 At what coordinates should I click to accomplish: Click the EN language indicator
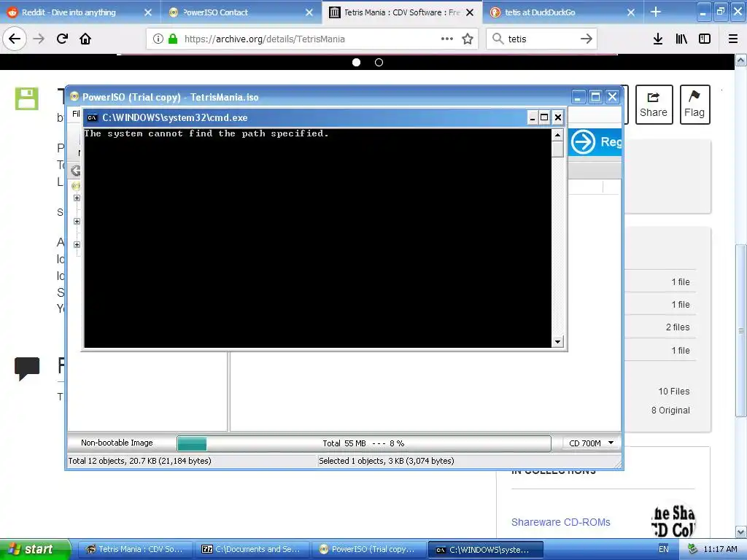click(x=664, y=549)
